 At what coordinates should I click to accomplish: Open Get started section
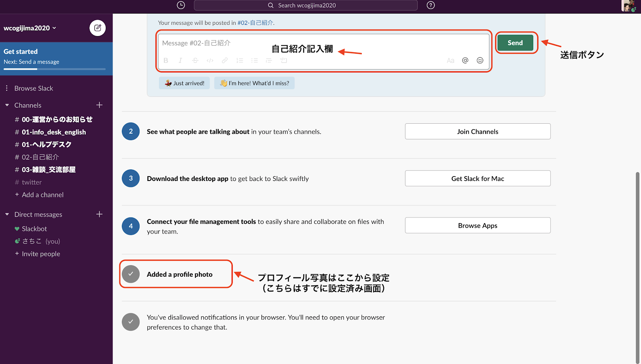(56, 58)
